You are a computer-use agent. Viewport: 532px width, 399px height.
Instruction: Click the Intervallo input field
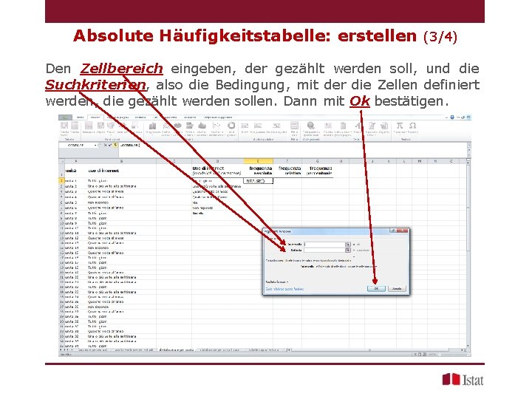click(324, 245)
